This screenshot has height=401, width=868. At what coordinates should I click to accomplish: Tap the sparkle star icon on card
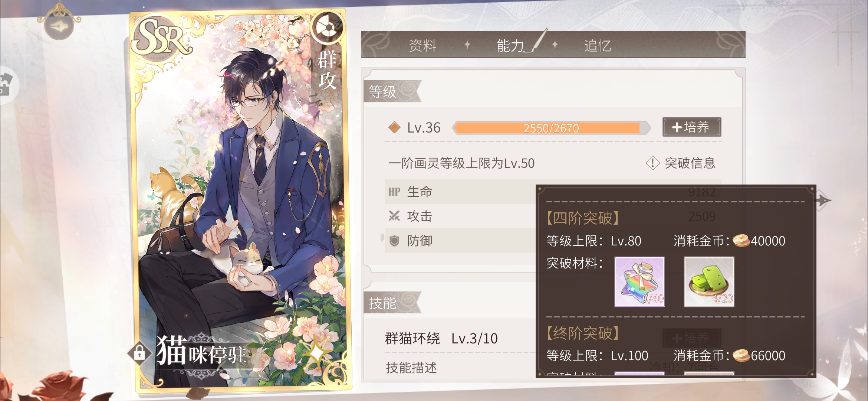(316, 352)
